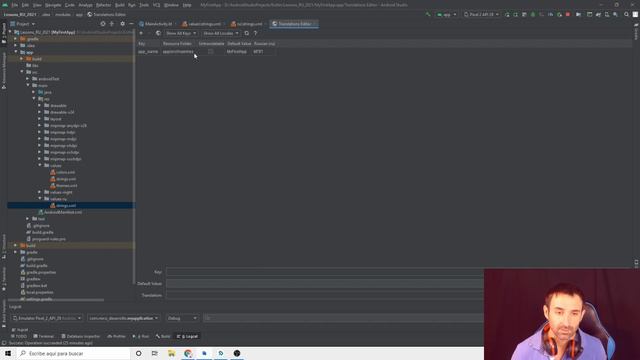640x360 pixels.
Task: Click the Key input field
Action: (x=324, y=272)
